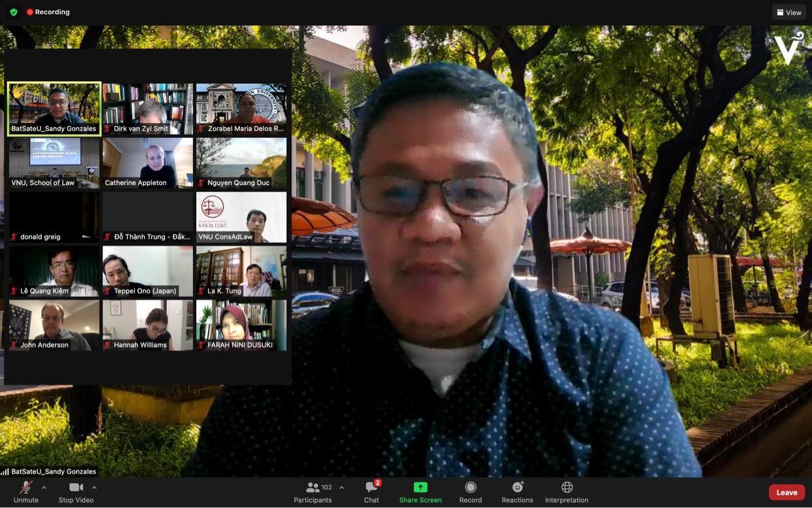This screenshot has height=508, width=812.
Task: Click the FARAH NINI DUSUKI video tile
Action: pos(241,325)
